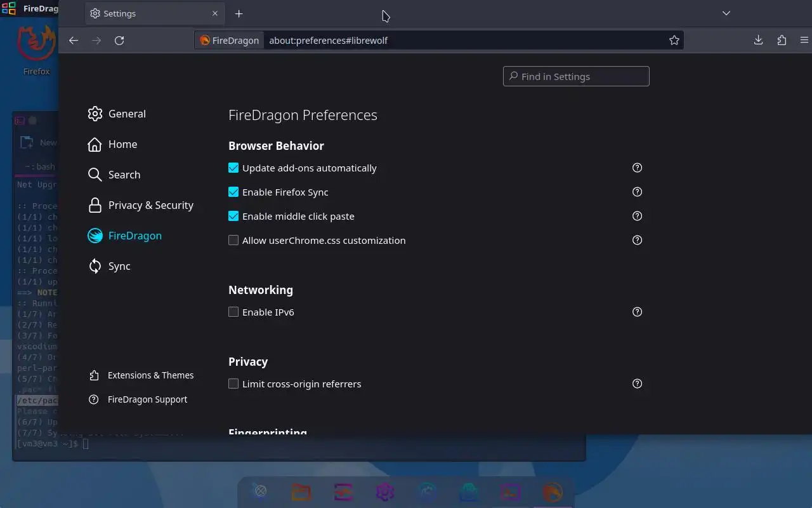Image resolution: width=812 pixels, height=508 pixels.
Task: Open the terminal icon in the dock
Action: tap(511, 492)
